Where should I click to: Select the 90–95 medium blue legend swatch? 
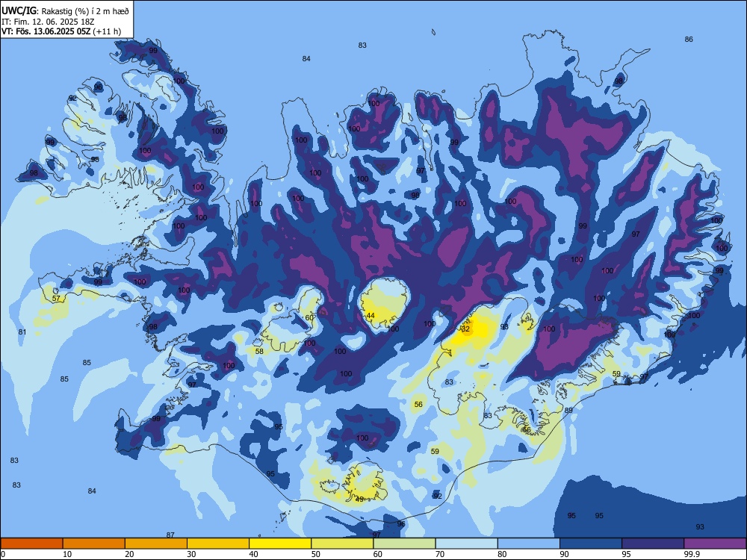coord(591,544)
